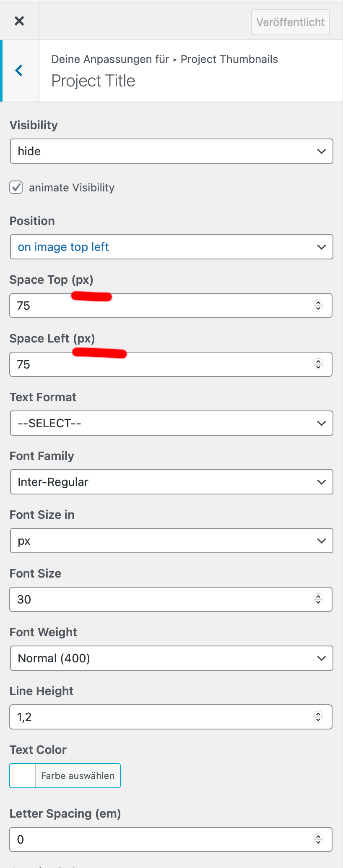The width and height of the screenshot is (343, 868).
Task: Click the Veröffentlicht publish button
Action: [290, 22]
